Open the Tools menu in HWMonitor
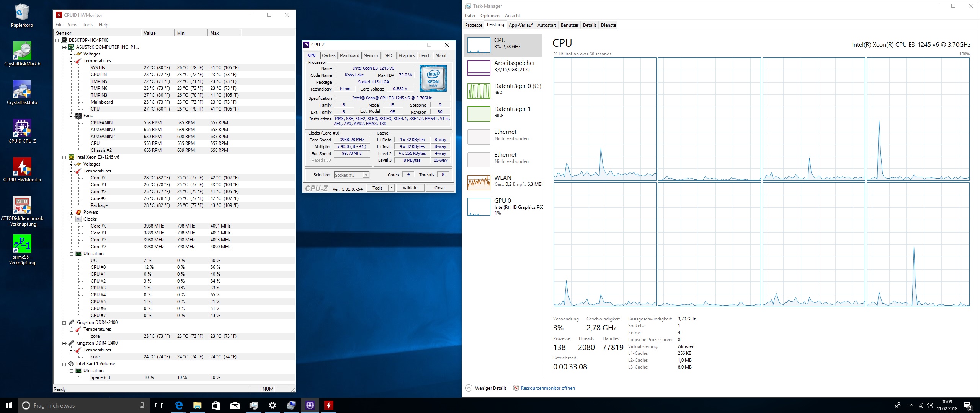980x413 pixels. point(88,25)
